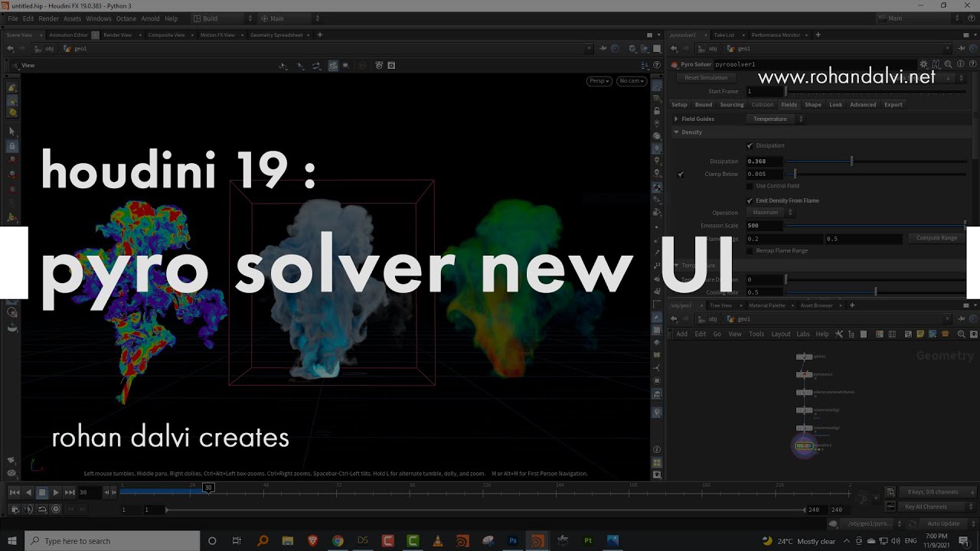
Task: Expand the Field Guides section
Action: click(x=676, y=119)
